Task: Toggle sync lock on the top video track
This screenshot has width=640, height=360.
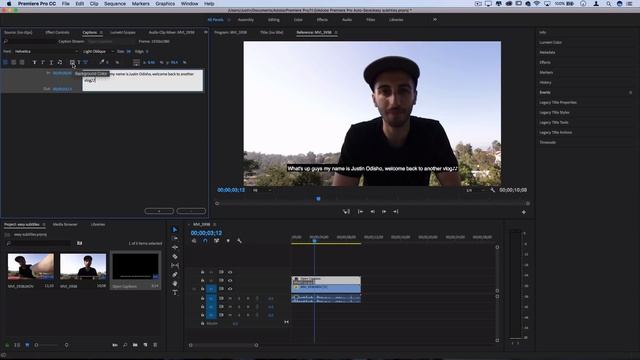Action: [221, 272]
